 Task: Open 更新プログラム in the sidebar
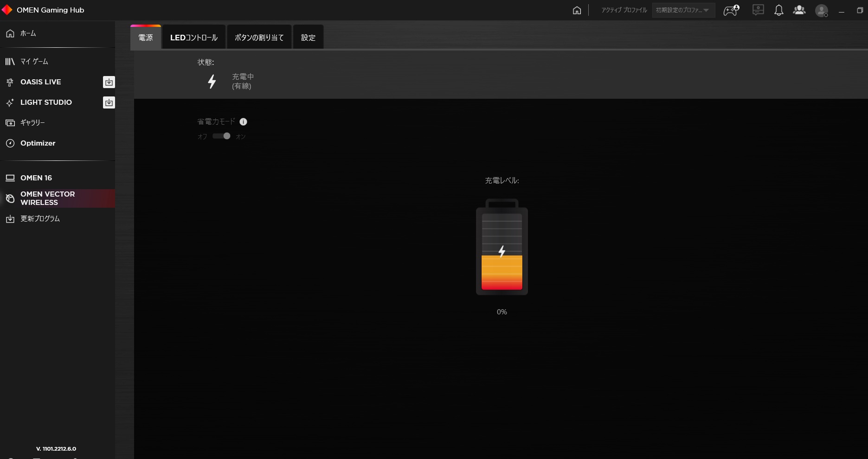(x=58, y=219)
